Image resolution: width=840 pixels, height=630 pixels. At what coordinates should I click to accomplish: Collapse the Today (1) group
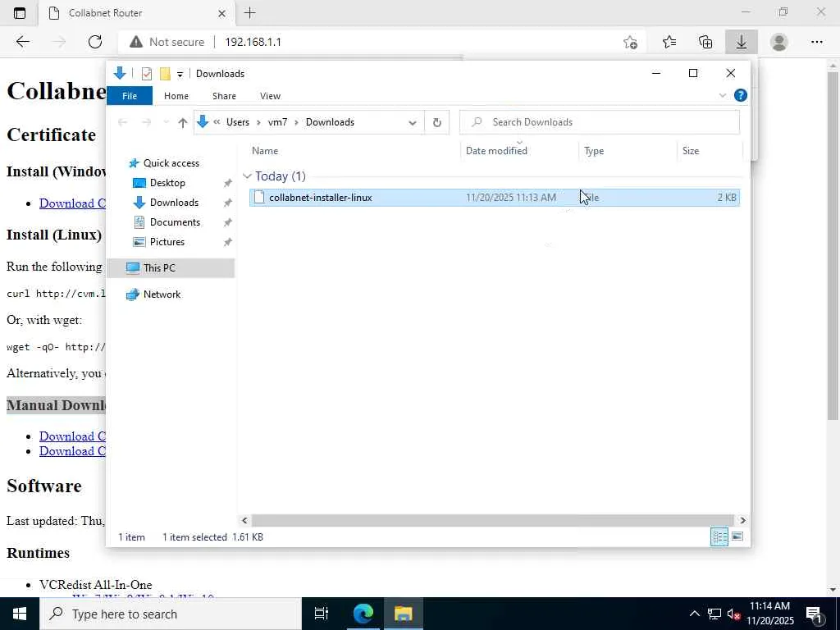[x=247, y=176]
